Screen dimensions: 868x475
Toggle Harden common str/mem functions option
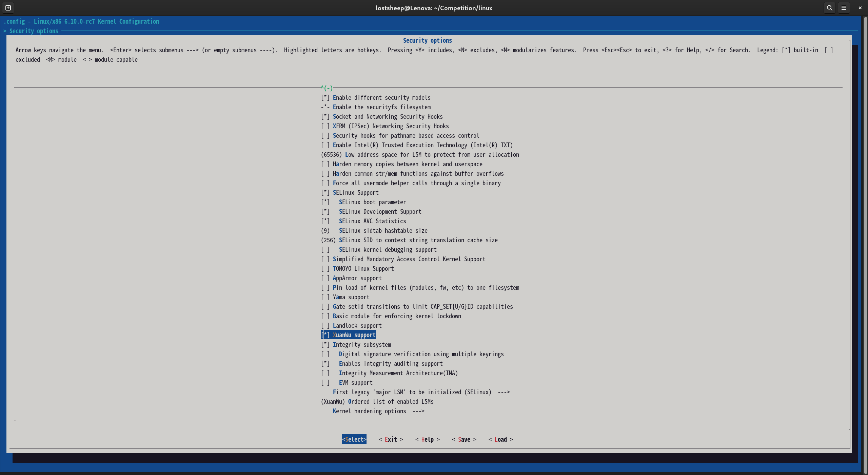[412, 174]
